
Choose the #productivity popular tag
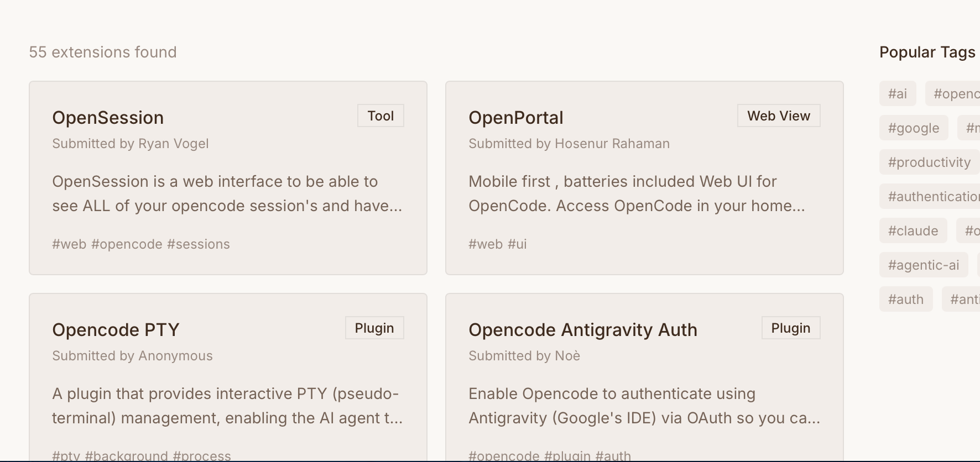tap(929, 162)
